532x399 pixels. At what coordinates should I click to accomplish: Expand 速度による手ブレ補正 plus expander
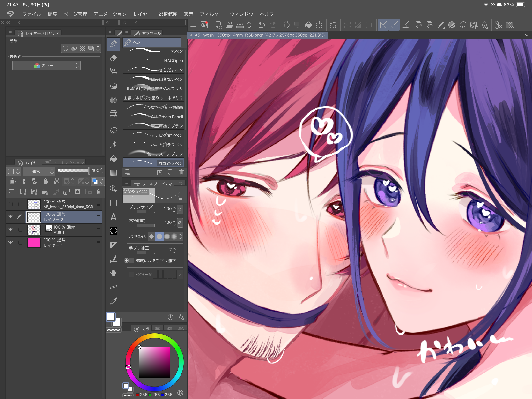click(126, 261)
